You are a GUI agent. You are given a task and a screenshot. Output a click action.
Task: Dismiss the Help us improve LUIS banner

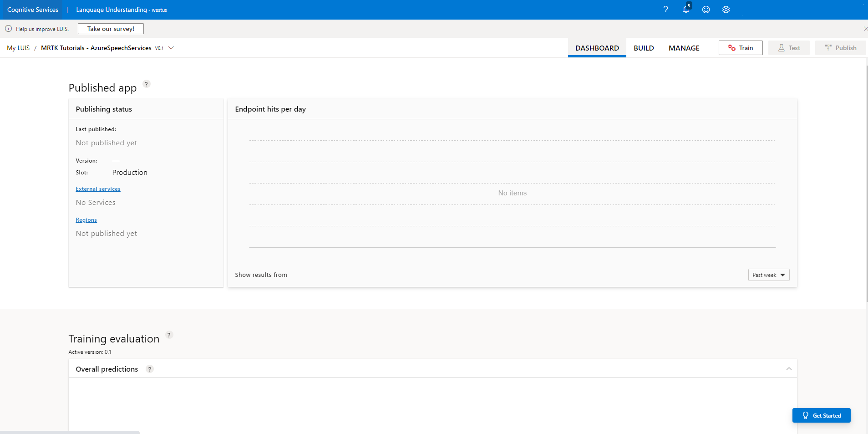tap(864, 28)
